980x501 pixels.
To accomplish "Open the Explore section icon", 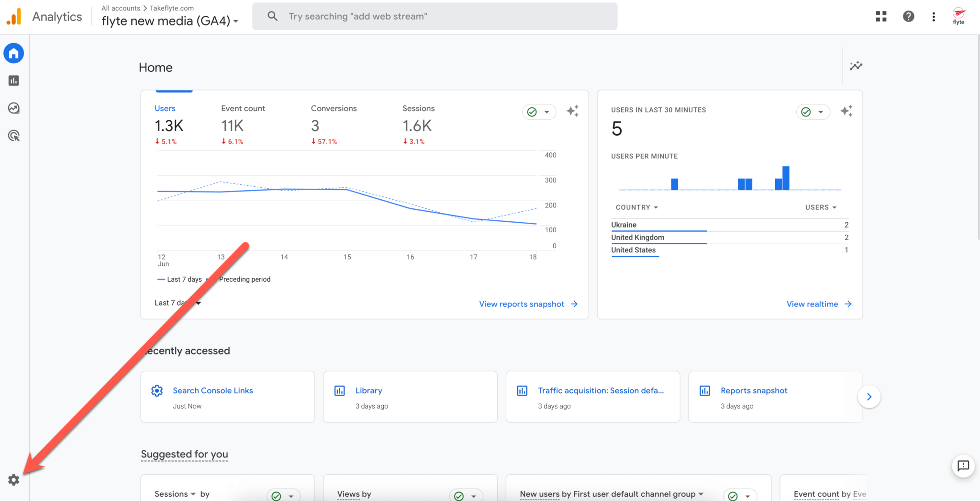I will (x=13, y=108).
